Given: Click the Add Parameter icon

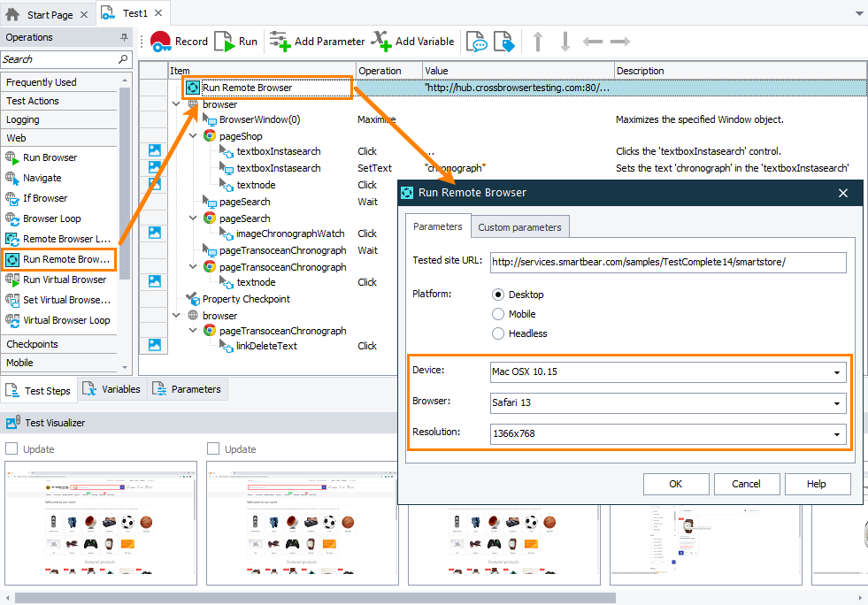Looking at the screenshot, I should [280, 41].
